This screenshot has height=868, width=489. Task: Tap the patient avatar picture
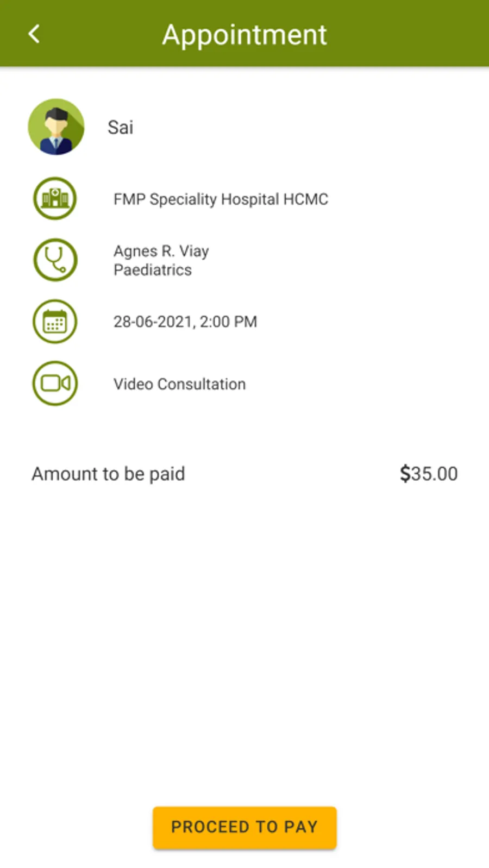[56, 127]
